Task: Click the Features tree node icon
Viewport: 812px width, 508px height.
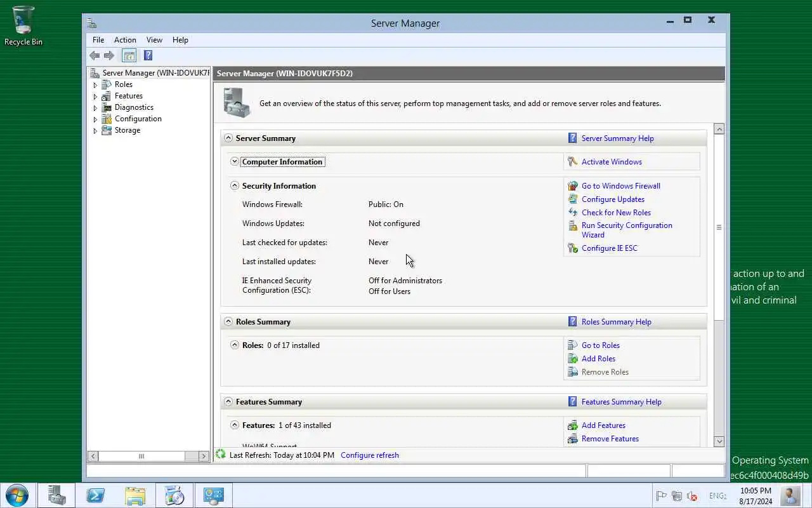Action: click(107, 96)
